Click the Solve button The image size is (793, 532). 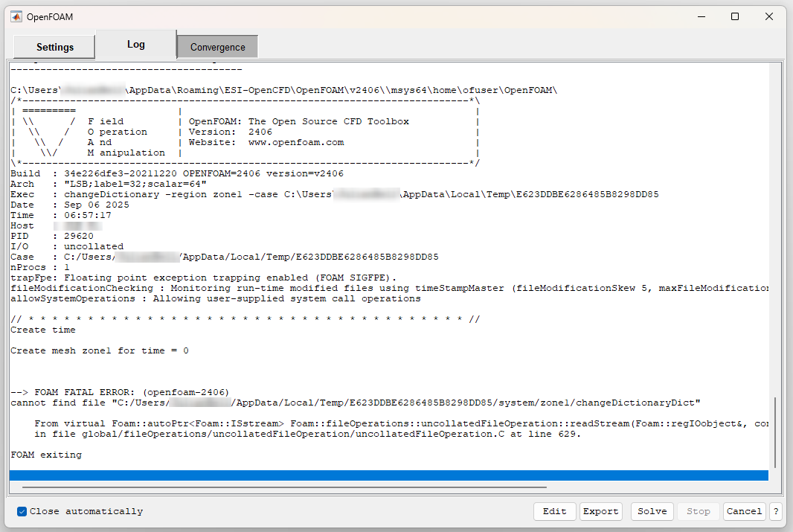pyautogui.click(x=652, y=511)
